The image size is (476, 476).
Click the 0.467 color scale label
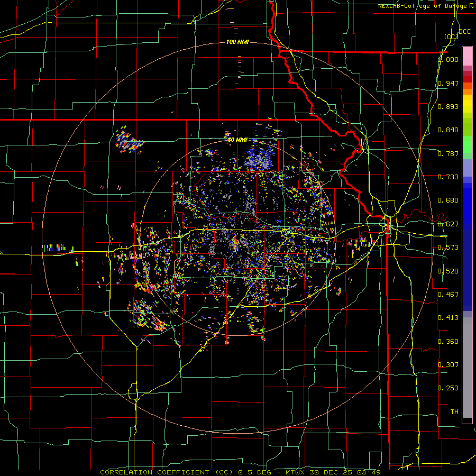point(448,294)
